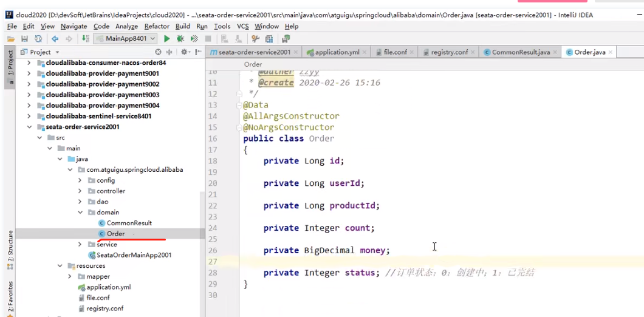Open the VCS menu
This screenshot has width=644, height=317.
click(243, 26)
